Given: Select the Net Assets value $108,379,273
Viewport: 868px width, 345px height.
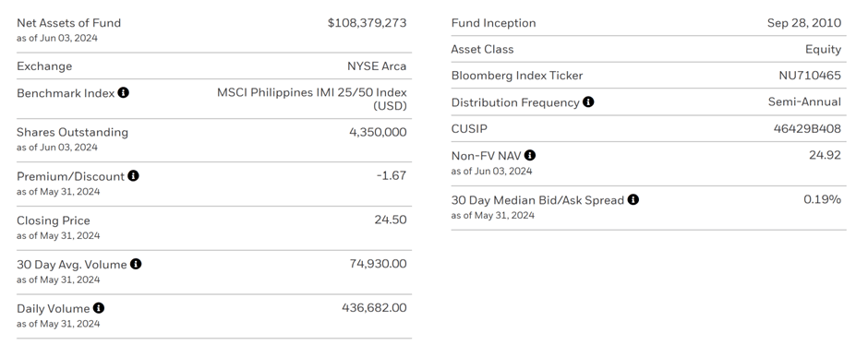Looking at the screenshot, I should point(367,23).
